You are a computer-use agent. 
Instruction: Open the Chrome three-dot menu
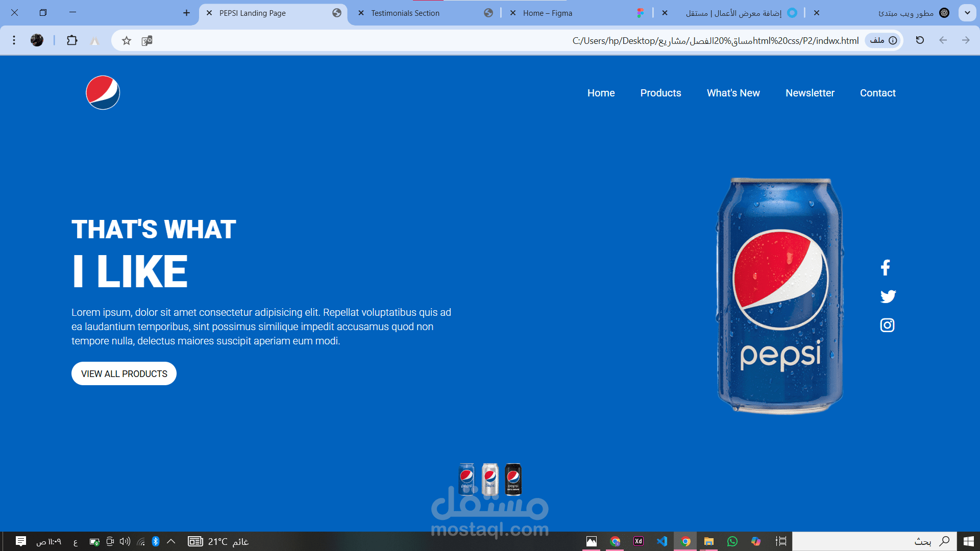click(14, 40)
